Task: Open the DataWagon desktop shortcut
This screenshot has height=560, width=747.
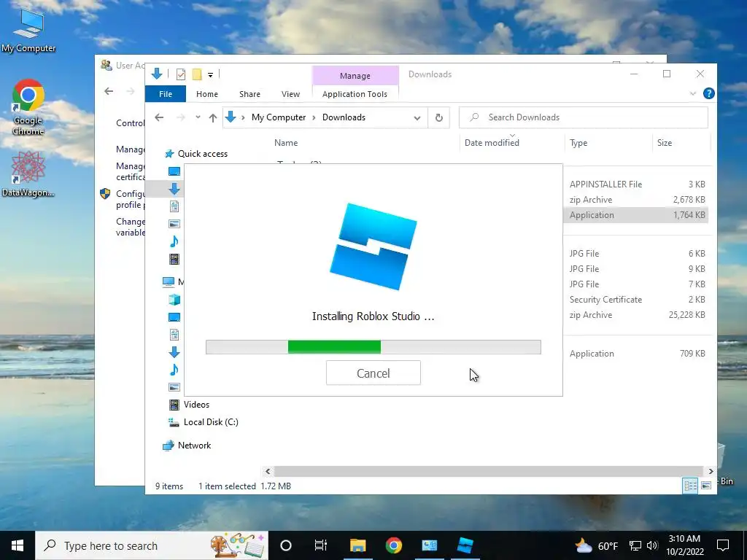Action: (x=28, y=174)
